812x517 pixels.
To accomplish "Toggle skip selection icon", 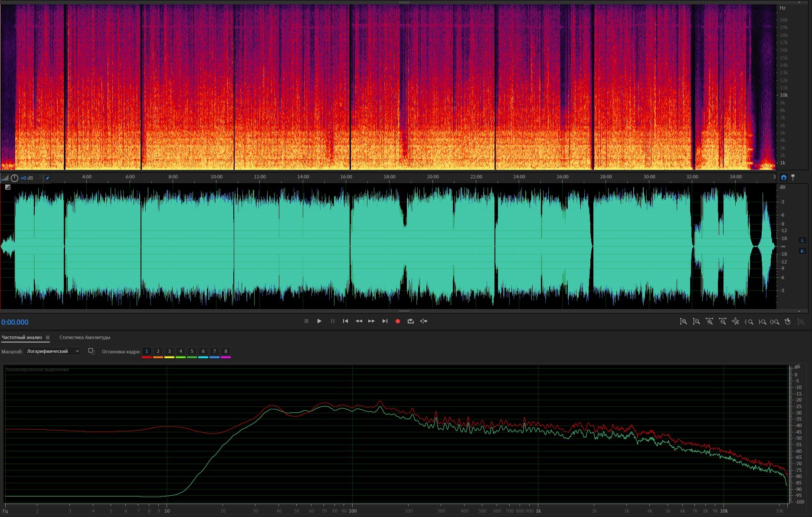I will pos(424,321).
